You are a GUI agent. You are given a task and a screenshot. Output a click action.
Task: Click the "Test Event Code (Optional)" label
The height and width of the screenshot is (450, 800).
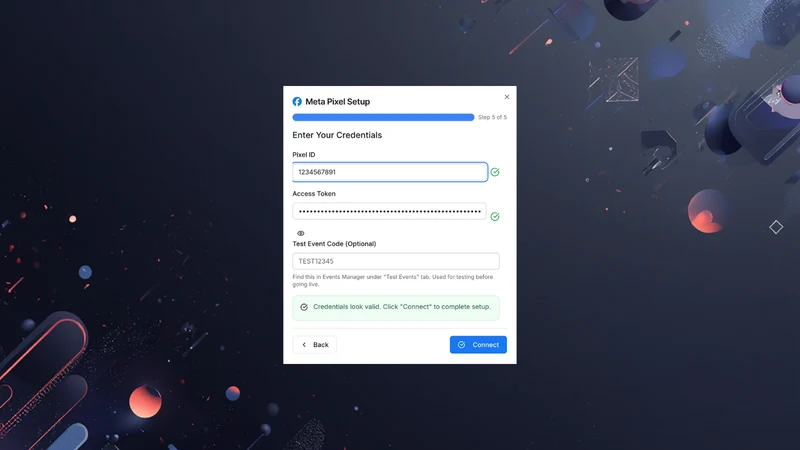[x=334, y=244]
